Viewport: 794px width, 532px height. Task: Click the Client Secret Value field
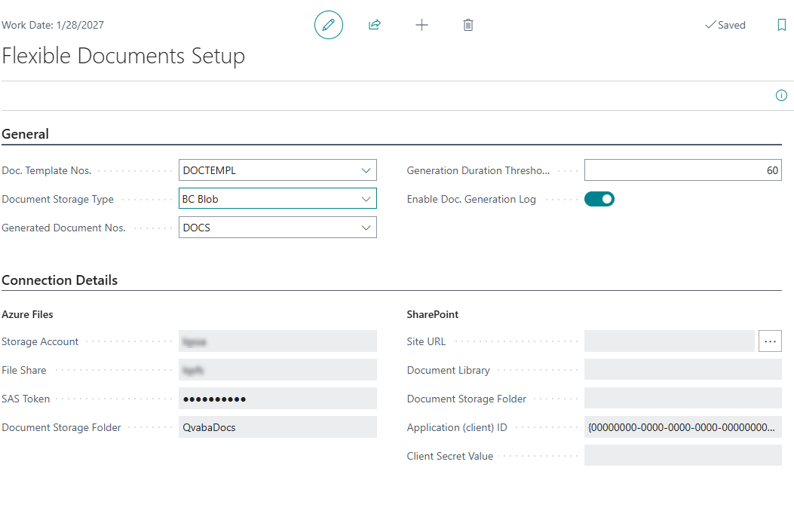[682, 456]
